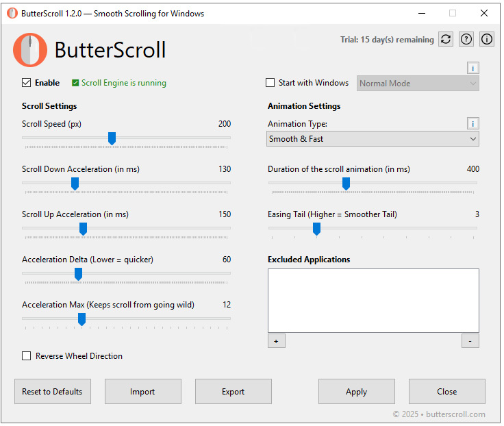Enable Reverse Wheel Direction
The image size is (504, 426).
(26, 356)
